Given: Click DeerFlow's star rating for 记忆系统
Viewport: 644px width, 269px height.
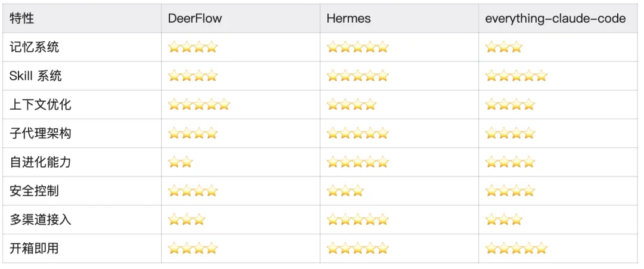Looking at the screenshot, I should coord(193,47).
